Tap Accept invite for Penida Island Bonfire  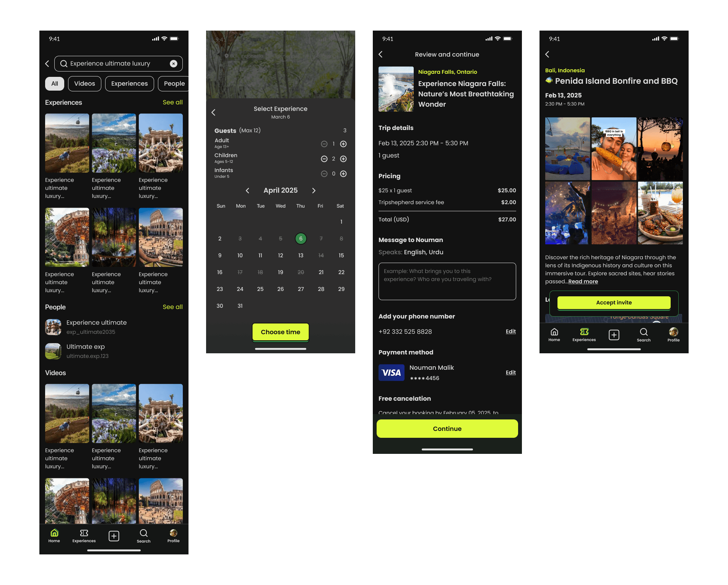pos(614,302)
